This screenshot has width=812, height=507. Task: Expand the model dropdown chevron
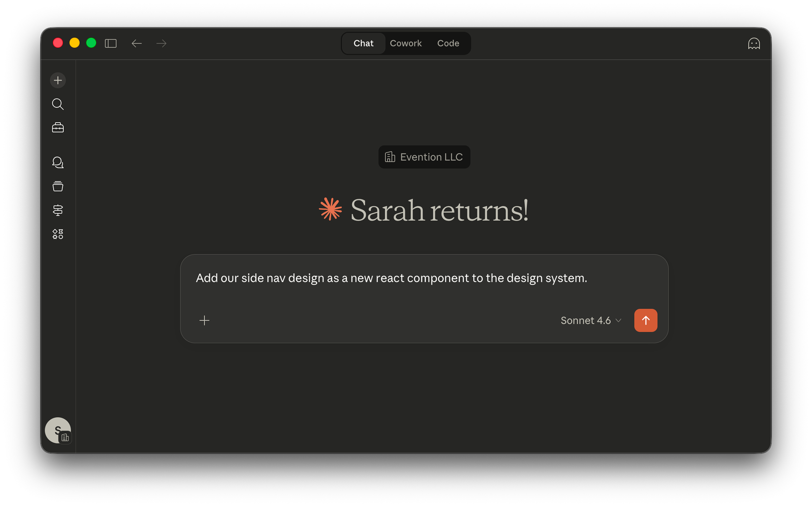point(618,321)
